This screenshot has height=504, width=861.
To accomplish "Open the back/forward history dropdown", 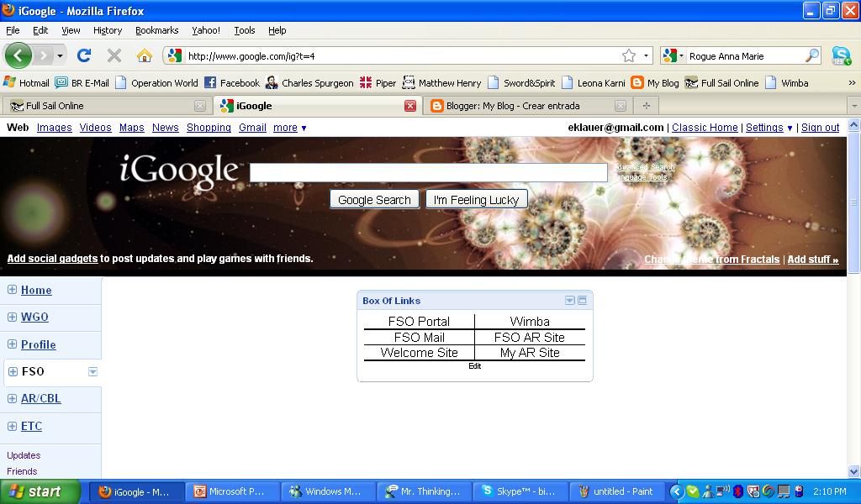I will pyautogui.click(x=60, y=56).
